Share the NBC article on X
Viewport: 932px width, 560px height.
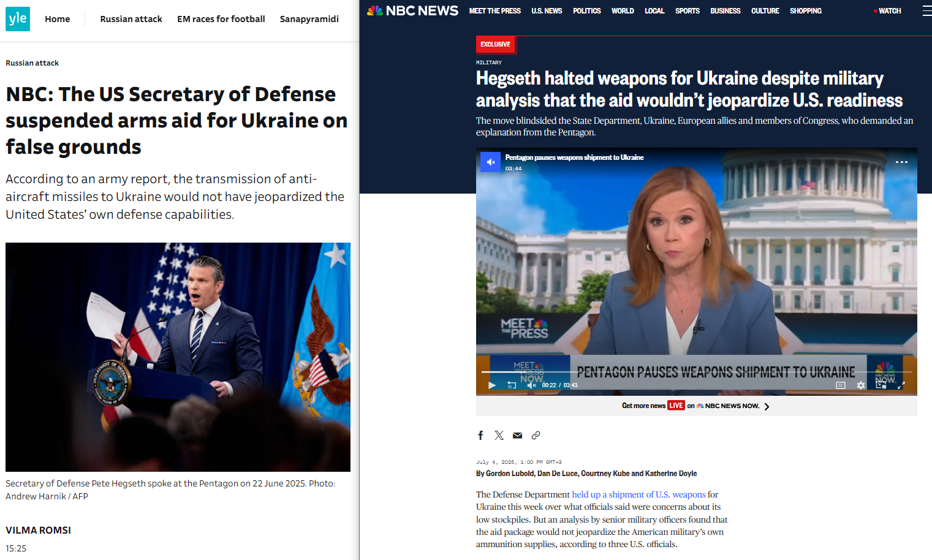click(x=499, y=436)
